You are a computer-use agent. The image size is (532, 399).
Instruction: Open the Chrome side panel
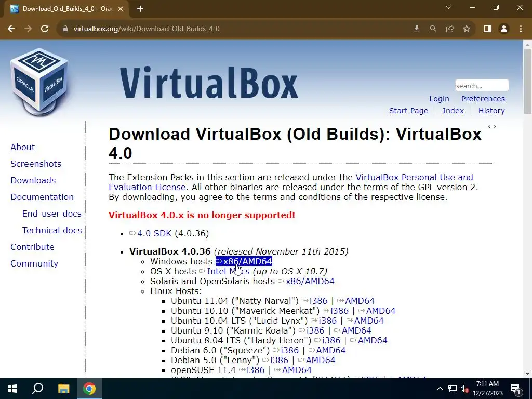point(487,29)
